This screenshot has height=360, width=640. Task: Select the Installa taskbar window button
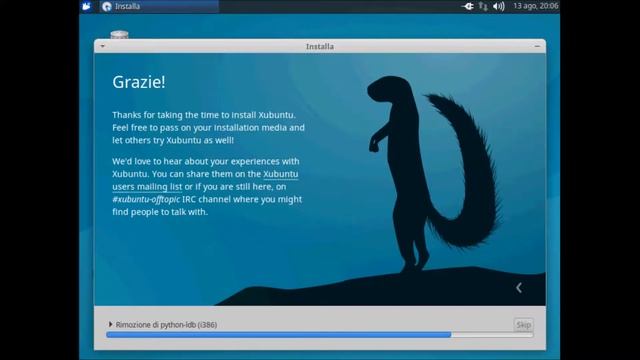[x=159, y=6]
